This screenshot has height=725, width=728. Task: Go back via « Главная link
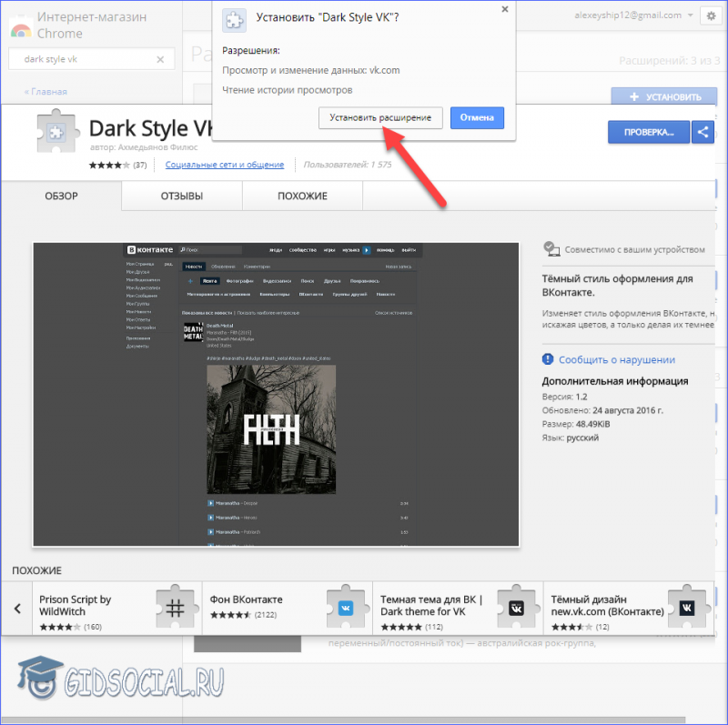click(45, 92)
